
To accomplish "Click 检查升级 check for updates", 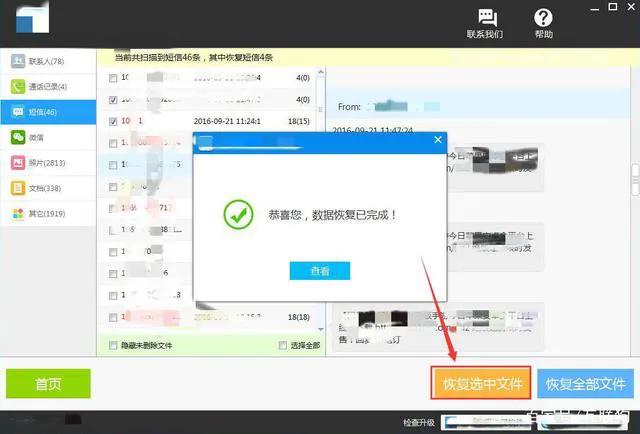I will point(419,423).
